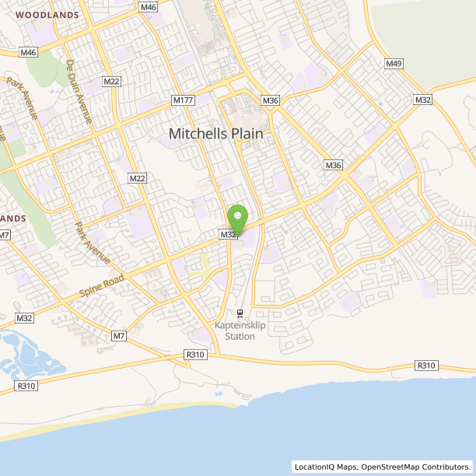Select the Kapteinsklip Station train icon
Image resolution: width=476 pixels, height=476 pixels.
[240, 313]
